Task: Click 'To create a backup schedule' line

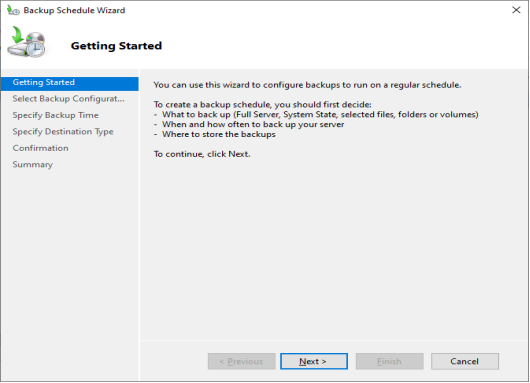Action: point(262,104)
